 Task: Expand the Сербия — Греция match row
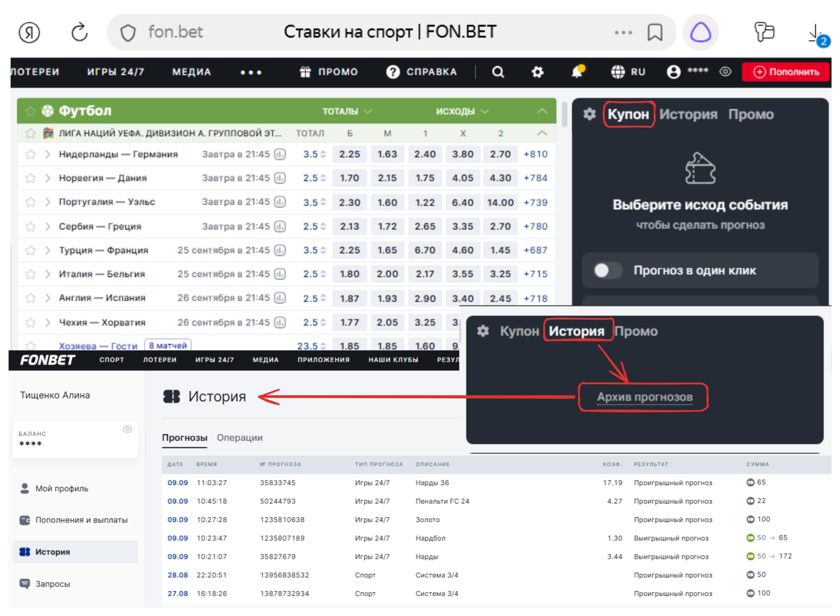[x=47, y=226]
